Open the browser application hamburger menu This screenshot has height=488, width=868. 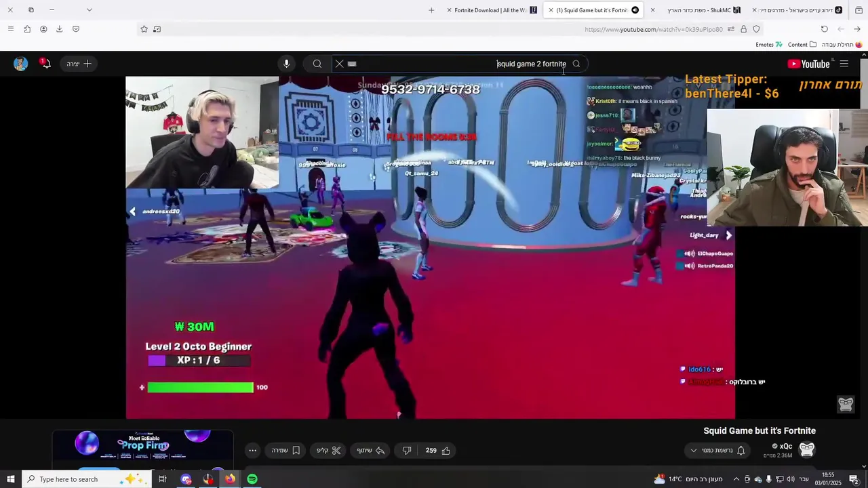tap(11, 29)
